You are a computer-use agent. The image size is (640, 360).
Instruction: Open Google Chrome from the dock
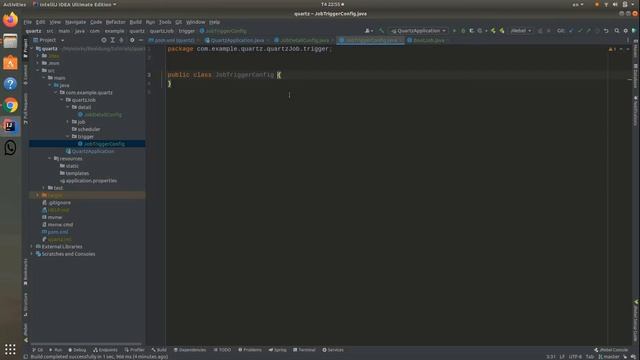click(x=10, y=105)
